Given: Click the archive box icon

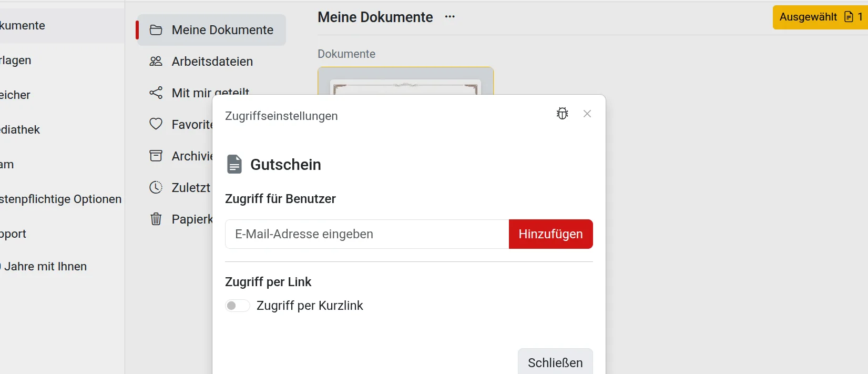Looking at the screenshot, I should [x=156, y=156].
